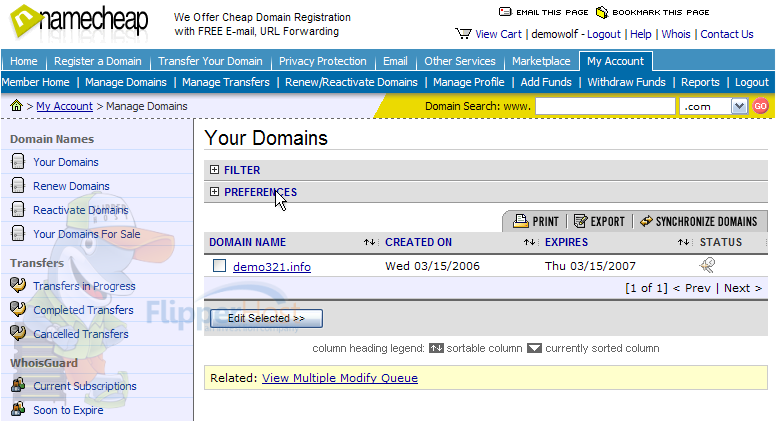The width and height of the screenshot is (776, 422).
Task: Expand the PREFERENCES section
Action: [214, 191]
